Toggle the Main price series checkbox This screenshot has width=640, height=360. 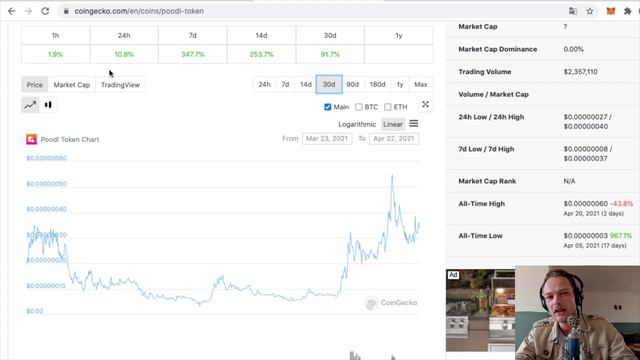[x=327, y=107]
